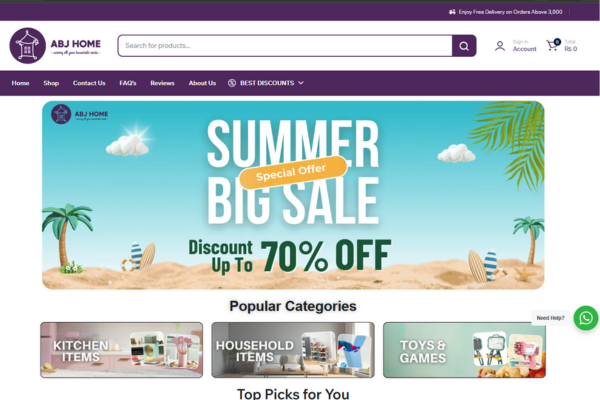The height and width of the screenshot is (400, 600).
Task: Open the shopping cart icon
Action: coord(553,45)
